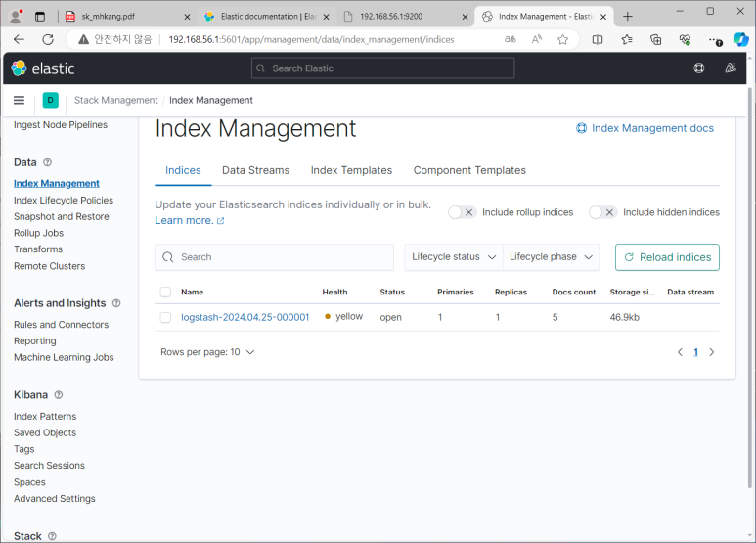Click the read aloud icon
Viewport: 756px width, 543px height.
tap(537, 39)
